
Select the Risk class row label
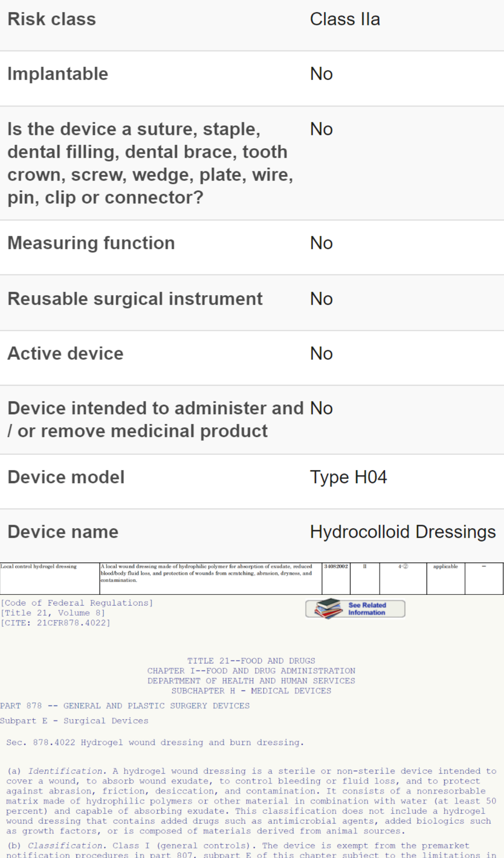pos(52,20)
